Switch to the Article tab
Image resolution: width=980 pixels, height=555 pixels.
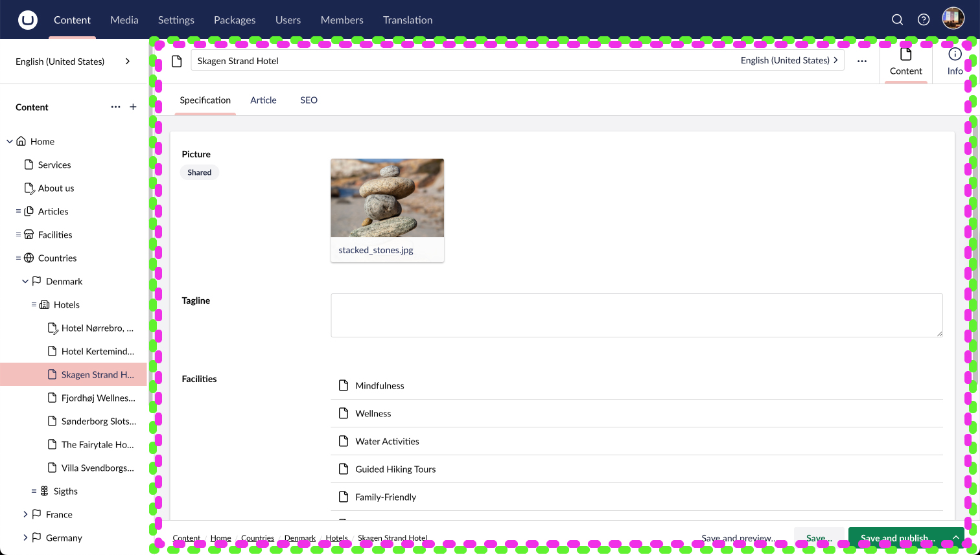tap(263, 100)
